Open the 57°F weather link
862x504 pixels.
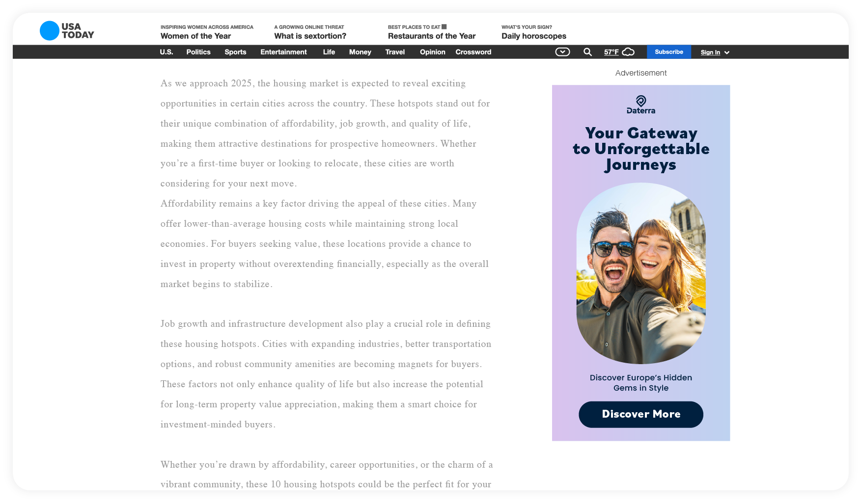pos(611,52)
